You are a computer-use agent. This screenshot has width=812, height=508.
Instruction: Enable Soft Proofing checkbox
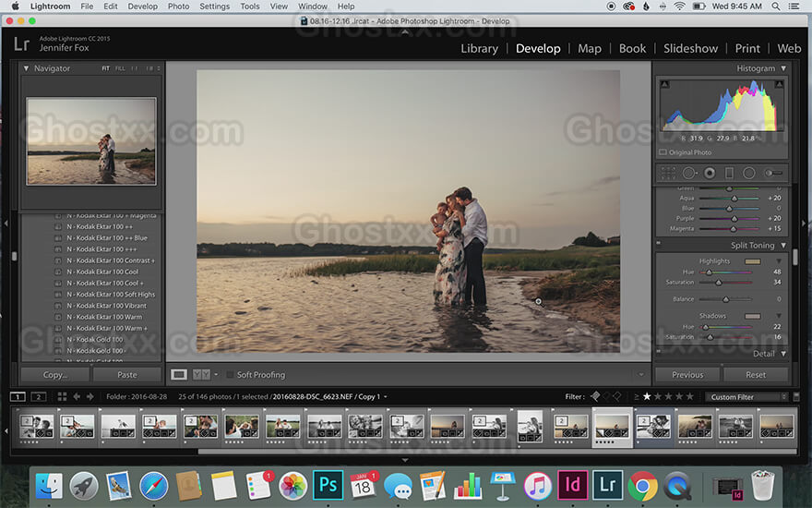(x=230, y=375)
